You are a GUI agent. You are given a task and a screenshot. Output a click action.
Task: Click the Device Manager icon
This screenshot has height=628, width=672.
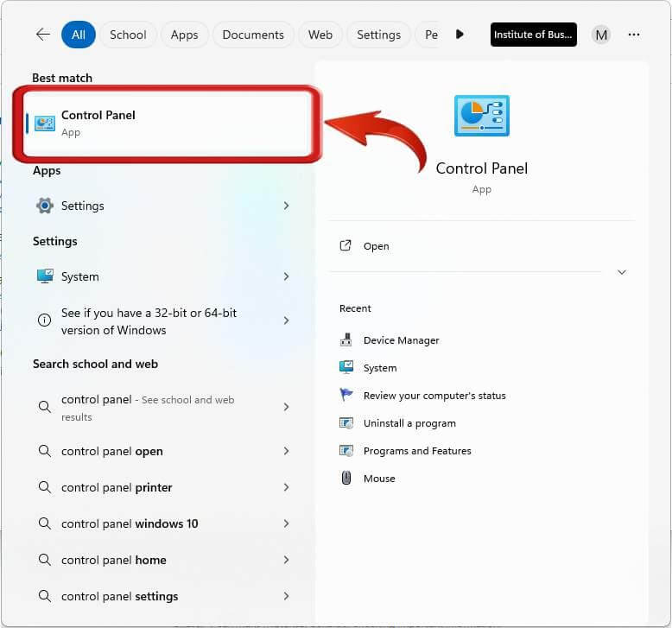tap(346, 340)
